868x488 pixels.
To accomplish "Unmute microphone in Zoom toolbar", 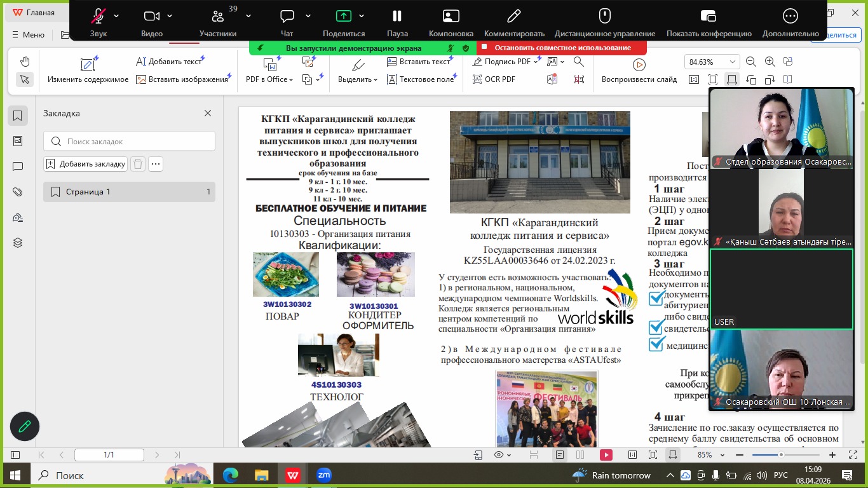I will (x=98, y=16).
